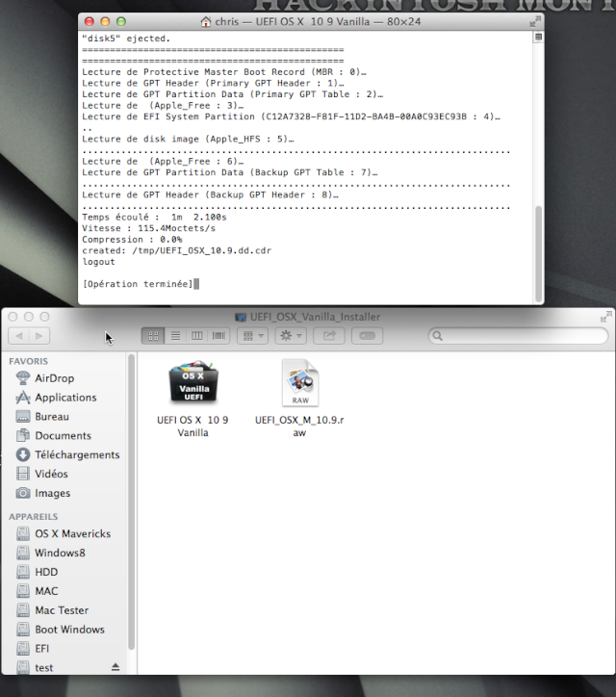Zoom the Terminal window with green button
Screen dimensions: 616x697
(x=121, y=21)
